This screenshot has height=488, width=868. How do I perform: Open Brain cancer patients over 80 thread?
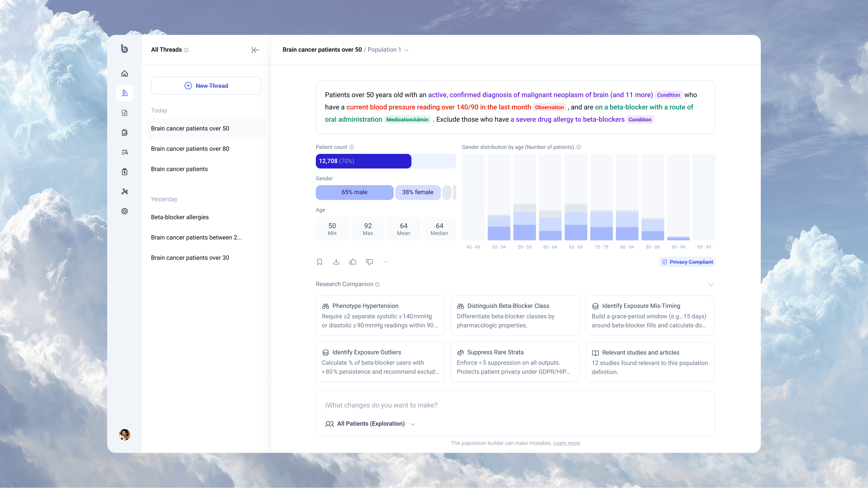(190, 149)
